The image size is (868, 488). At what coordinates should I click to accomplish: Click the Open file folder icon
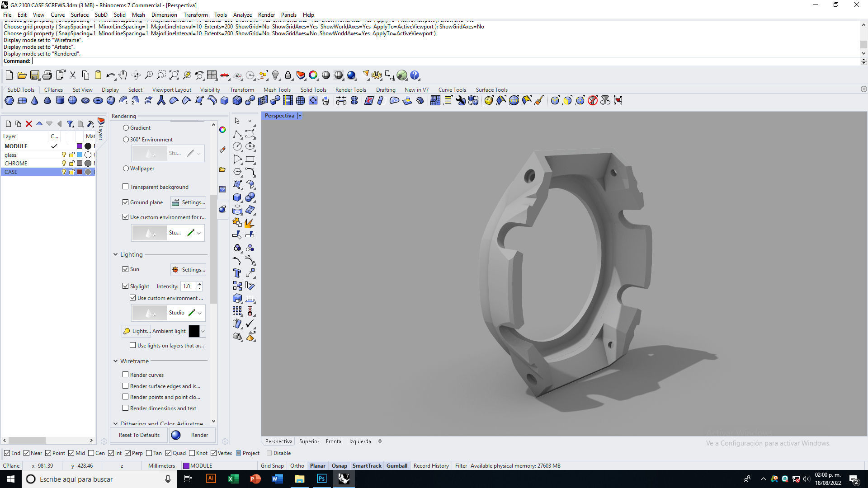click(22, 75)
